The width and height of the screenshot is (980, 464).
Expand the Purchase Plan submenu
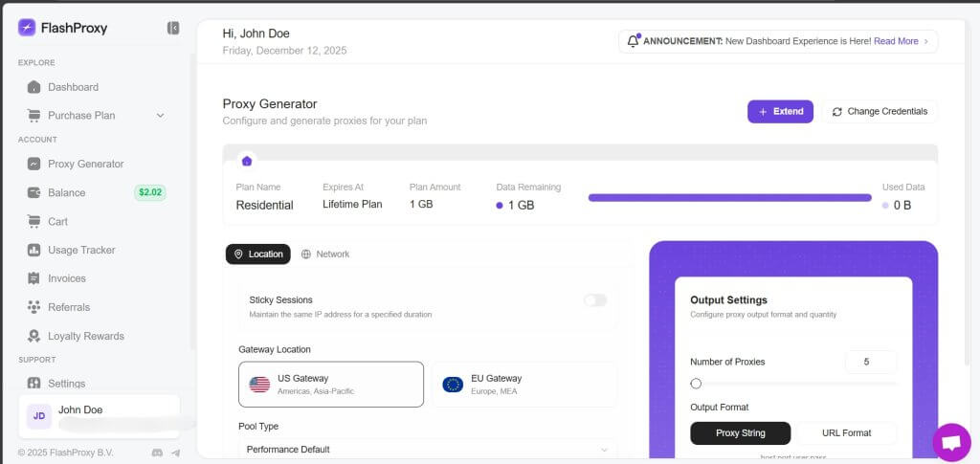click(160, 116)
